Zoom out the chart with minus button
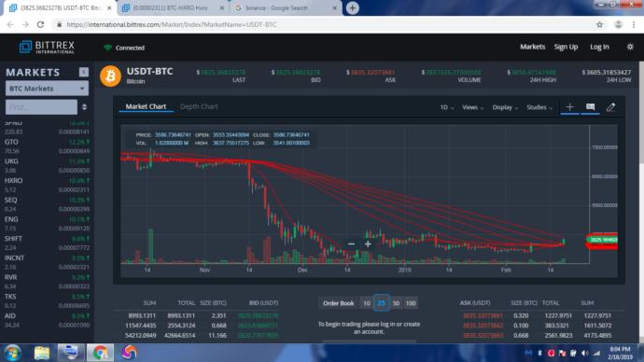The height and width of the screenshot is (362, 644). tap(351, 244)
